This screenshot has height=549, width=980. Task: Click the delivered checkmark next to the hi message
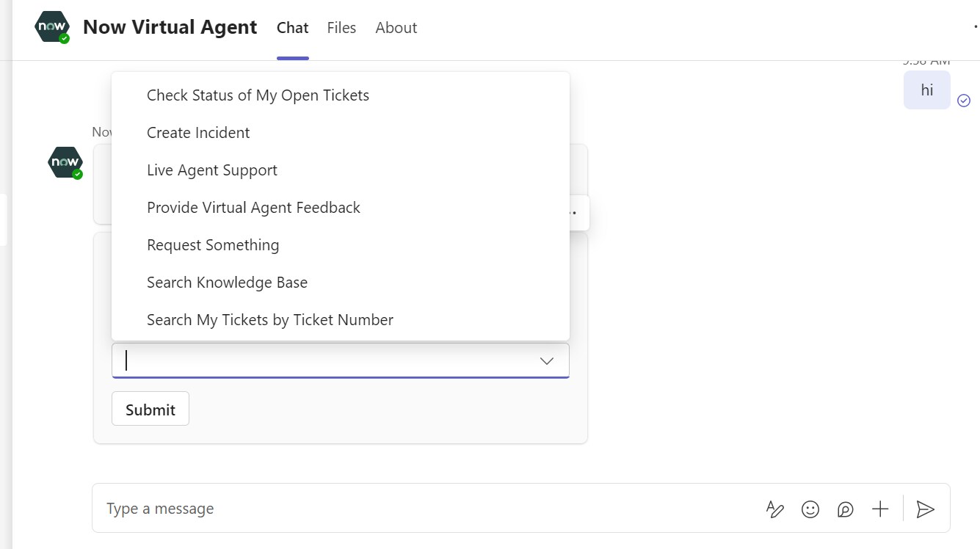[964, 101]
